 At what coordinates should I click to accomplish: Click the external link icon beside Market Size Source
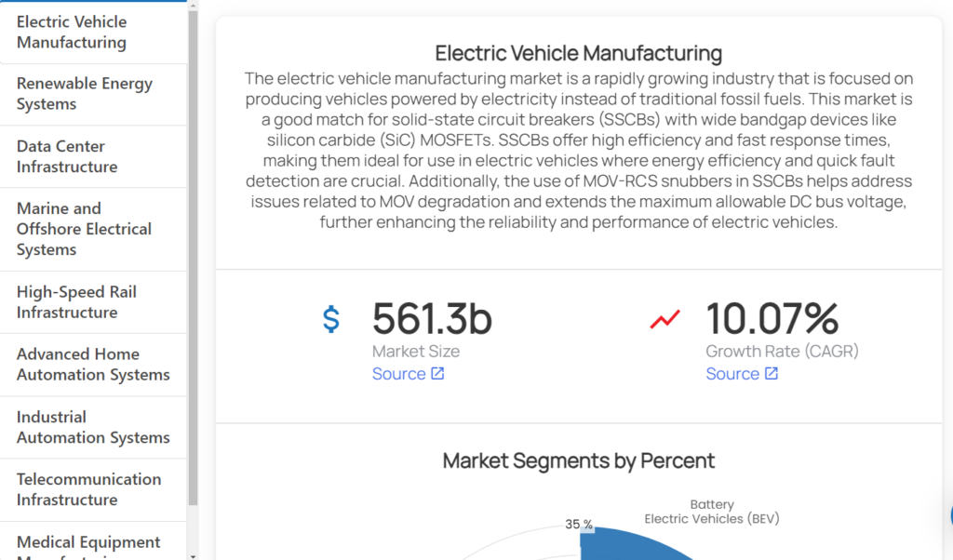point(437,374)
